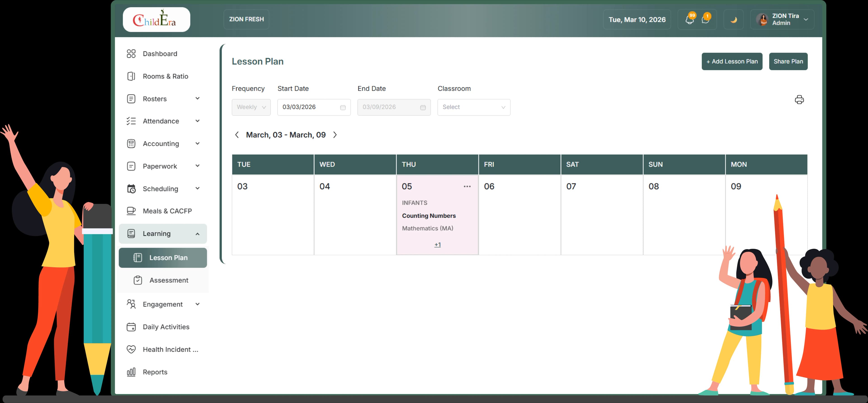Go to Dashboard in the sidebar
The width and height of the screenshot is (868, 403).
click(160, 54)
